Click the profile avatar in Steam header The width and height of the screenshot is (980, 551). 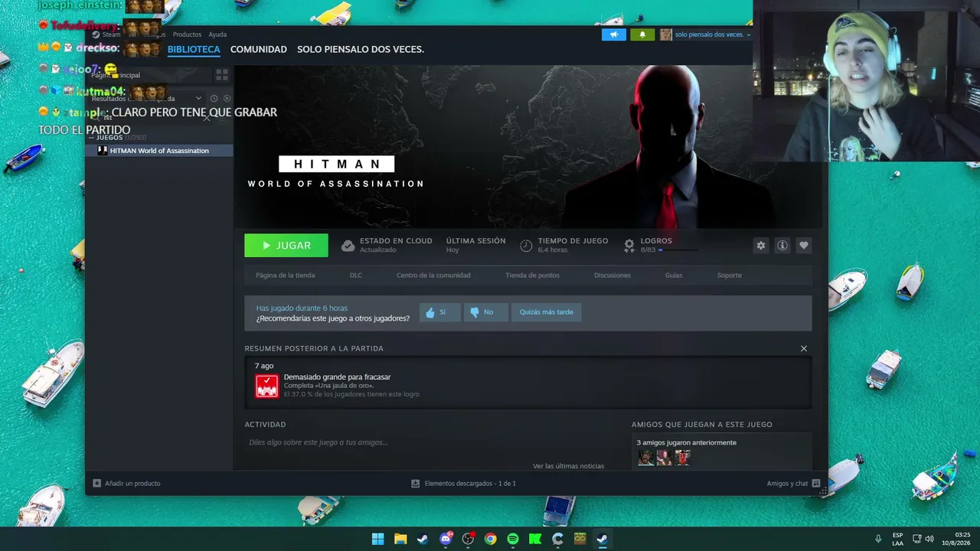[x=666, y=34]
